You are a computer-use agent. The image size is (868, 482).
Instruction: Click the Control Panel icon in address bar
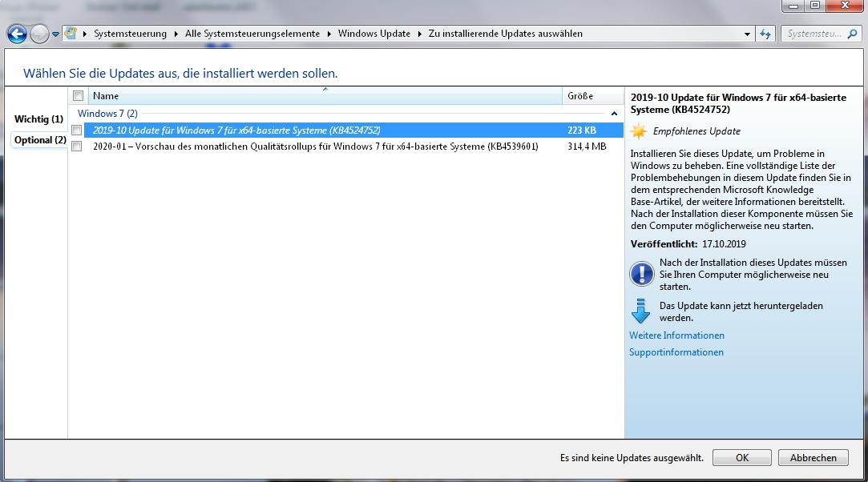(x=71, y=33)
